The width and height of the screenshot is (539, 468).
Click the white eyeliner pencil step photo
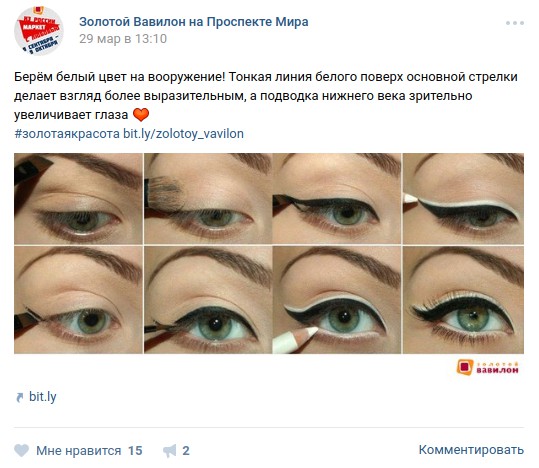(x=337, y=300)
